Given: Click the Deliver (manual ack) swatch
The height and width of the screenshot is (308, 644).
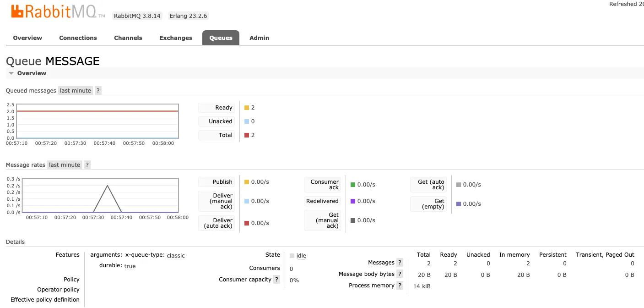Looking at the screenshot, I should coord(247,201).
